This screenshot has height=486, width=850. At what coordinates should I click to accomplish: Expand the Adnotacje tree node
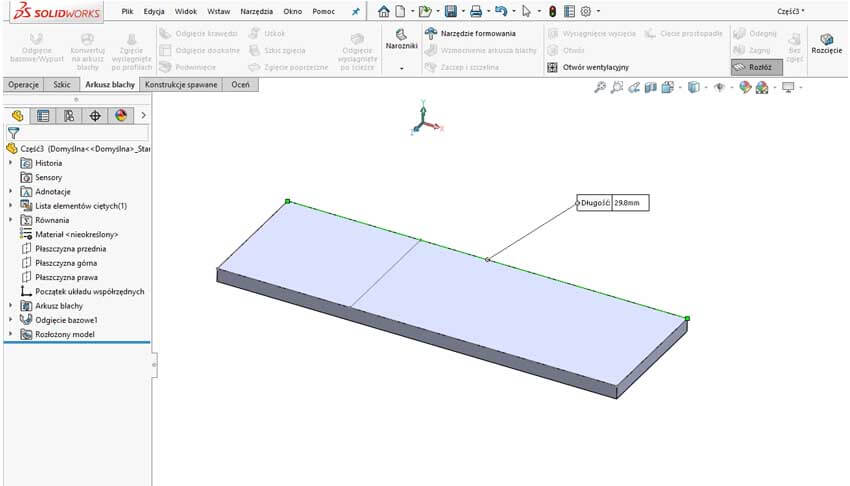coord(10,191)
